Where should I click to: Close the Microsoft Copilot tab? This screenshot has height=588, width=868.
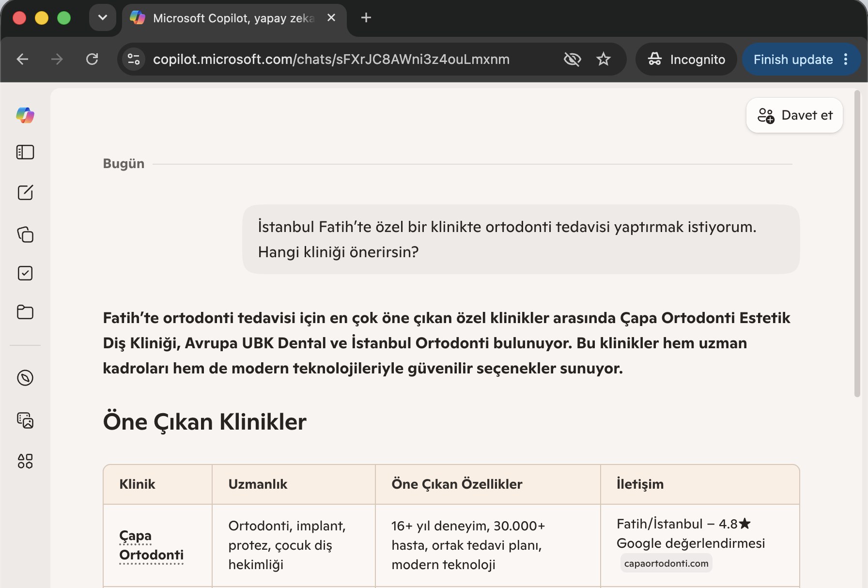pyautogui.click(x=331, y=18)
